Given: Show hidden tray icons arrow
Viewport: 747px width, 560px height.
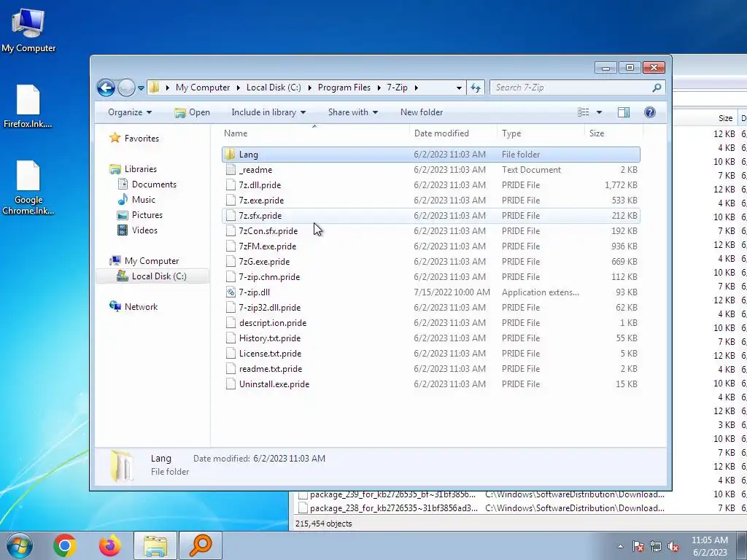Looking at the screenshot, I should pyautogui.click(x=620, y=546).
